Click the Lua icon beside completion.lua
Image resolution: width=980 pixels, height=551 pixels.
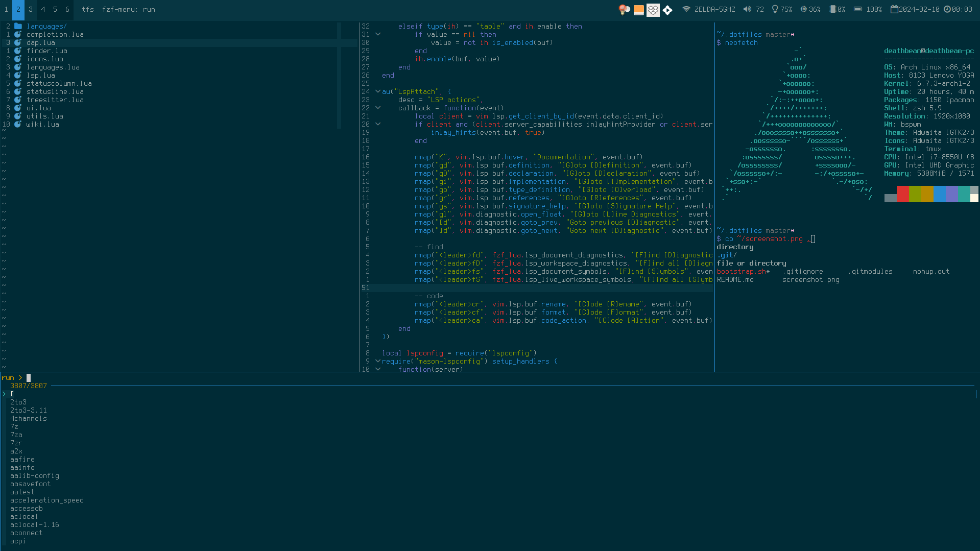coord(18,34)
